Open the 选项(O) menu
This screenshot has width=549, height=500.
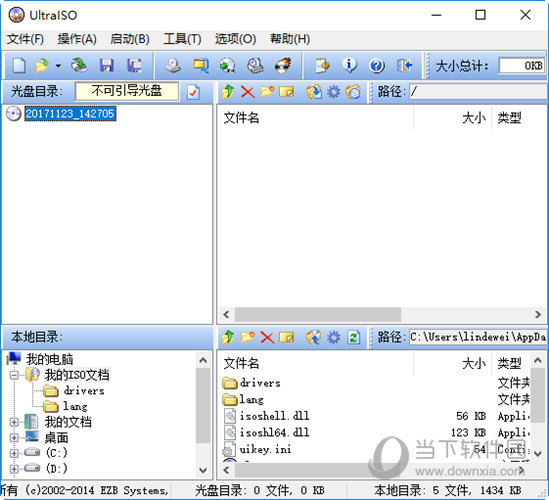point(235,39)
